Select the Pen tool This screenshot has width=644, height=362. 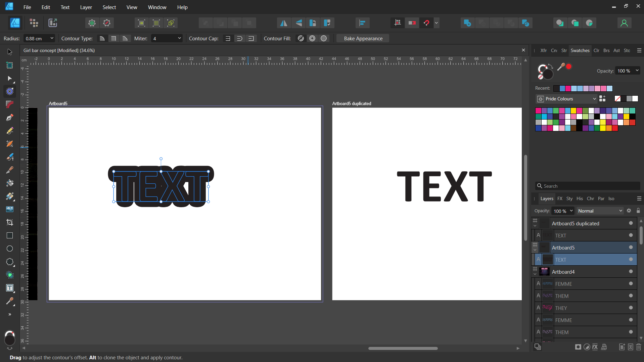click(10, 118)
